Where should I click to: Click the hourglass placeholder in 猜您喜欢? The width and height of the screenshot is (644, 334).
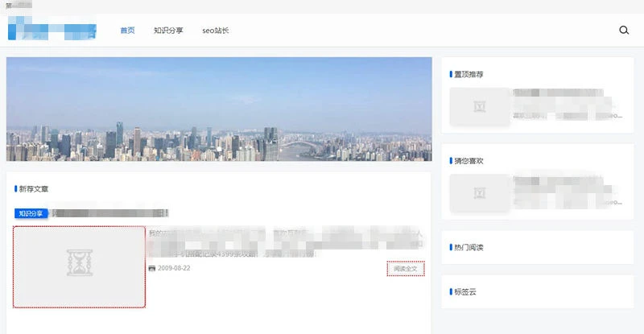coord(481,193)
